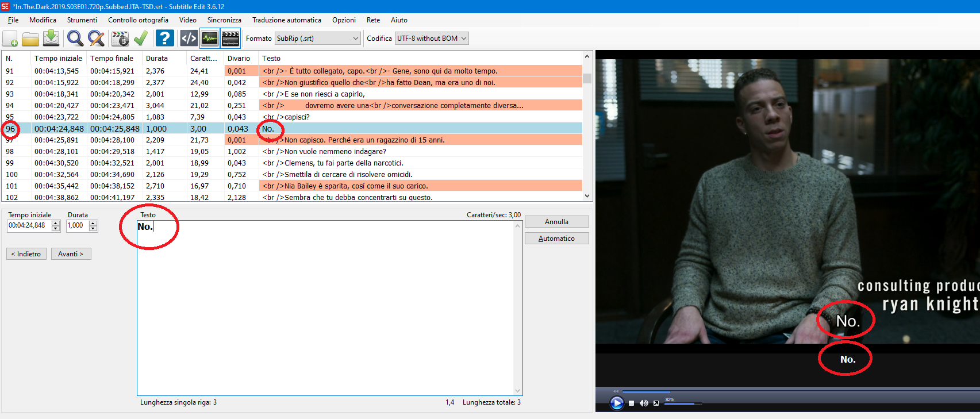Click the Automatico button

click(x=556, y=239)
